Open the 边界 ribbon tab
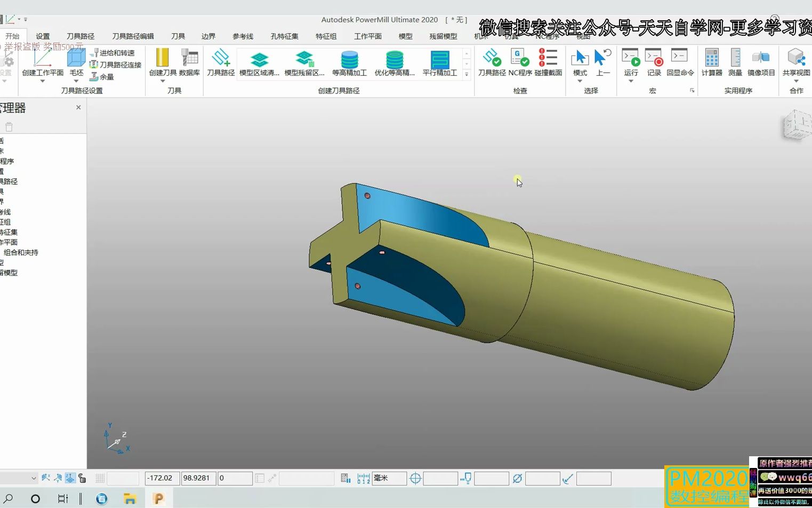The height and width of the screenshot is (508, 812). [208, 36]
